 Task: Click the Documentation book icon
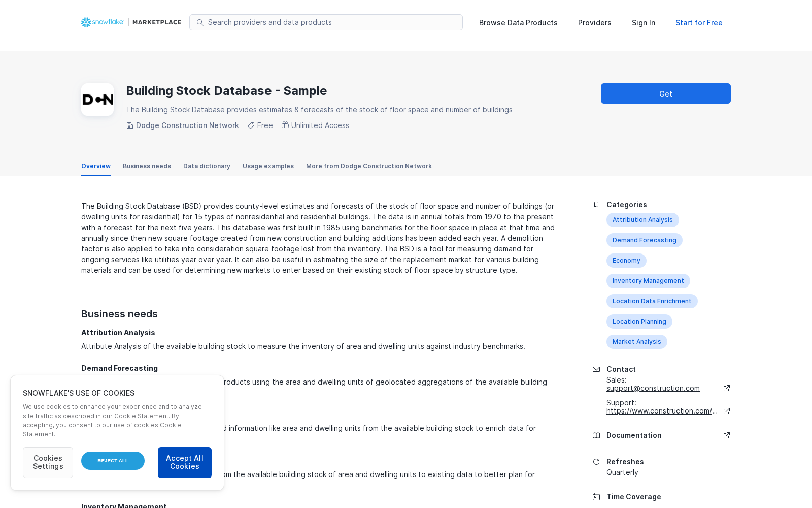[596, 435]
